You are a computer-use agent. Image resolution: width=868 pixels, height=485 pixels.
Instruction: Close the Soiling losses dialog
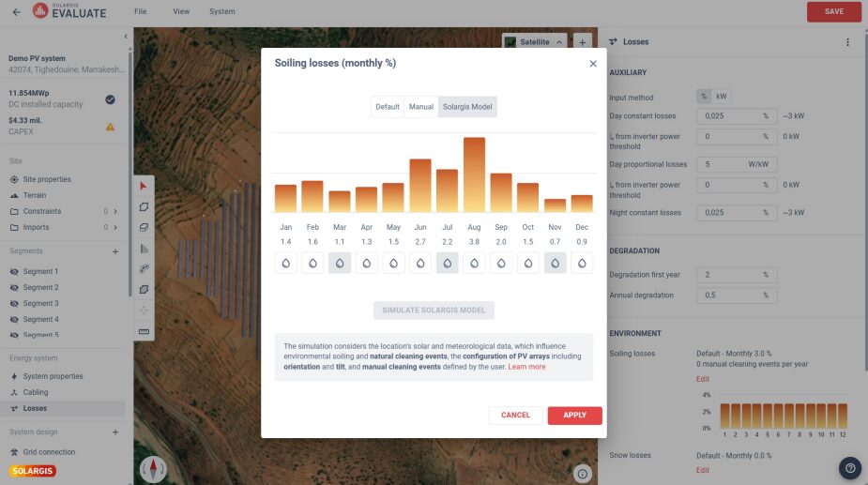(x=592, y=64)
